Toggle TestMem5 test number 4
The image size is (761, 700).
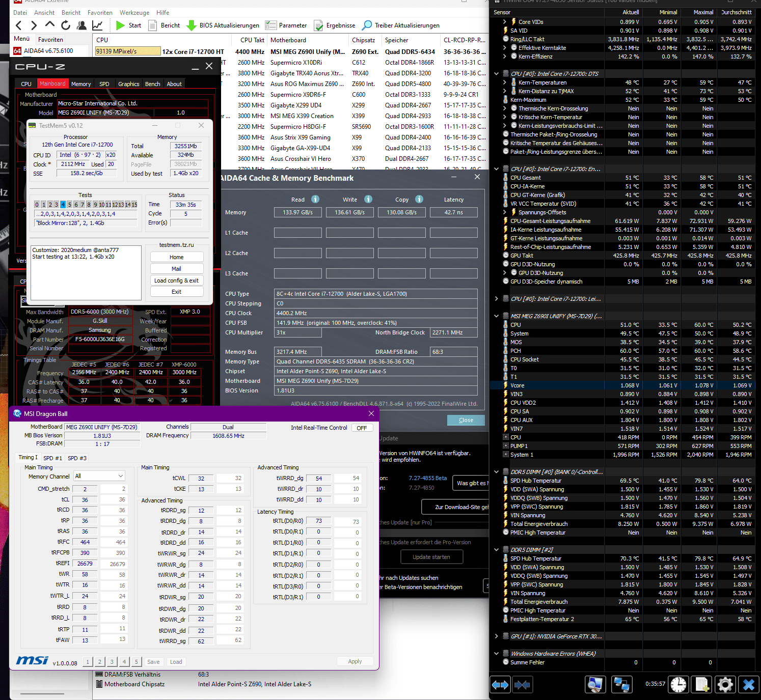(63, 205)
